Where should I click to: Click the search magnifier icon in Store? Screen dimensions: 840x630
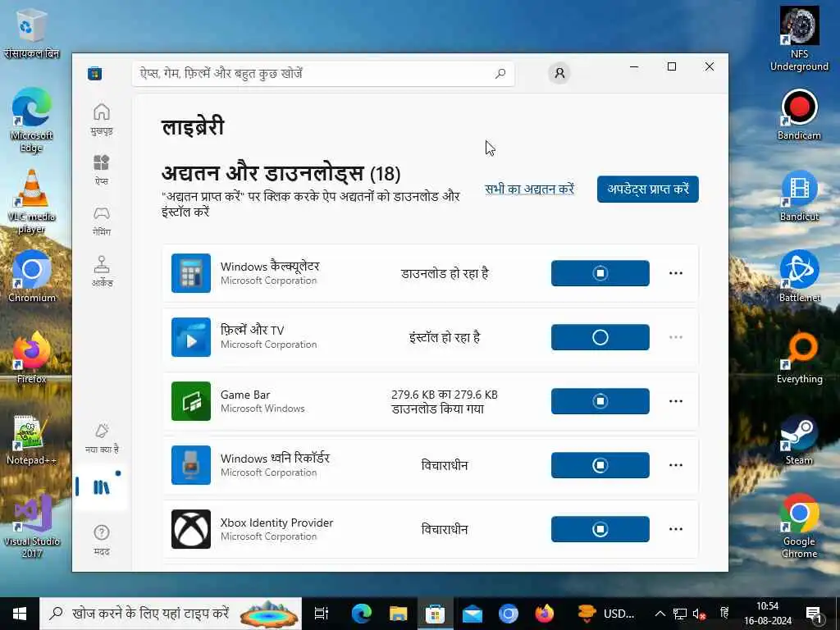[x=500, y=73]
